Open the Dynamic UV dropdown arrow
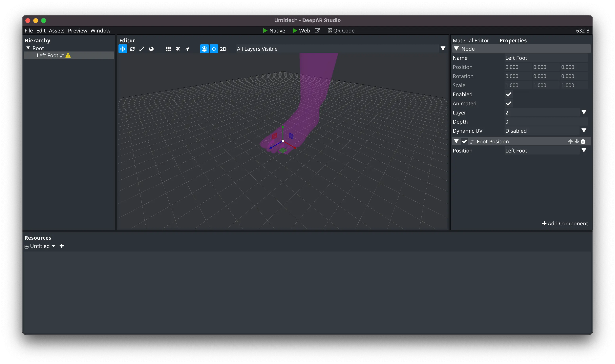Viewport: 615px width, 364px height. click(x=584, y=131)
